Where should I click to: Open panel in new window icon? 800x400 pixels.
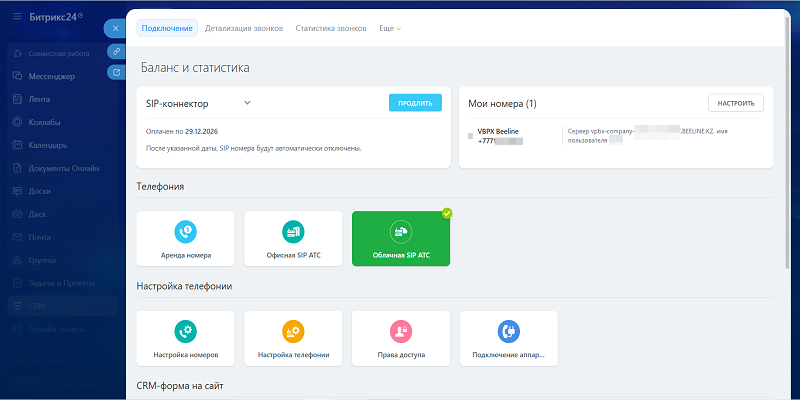[116, 72]
